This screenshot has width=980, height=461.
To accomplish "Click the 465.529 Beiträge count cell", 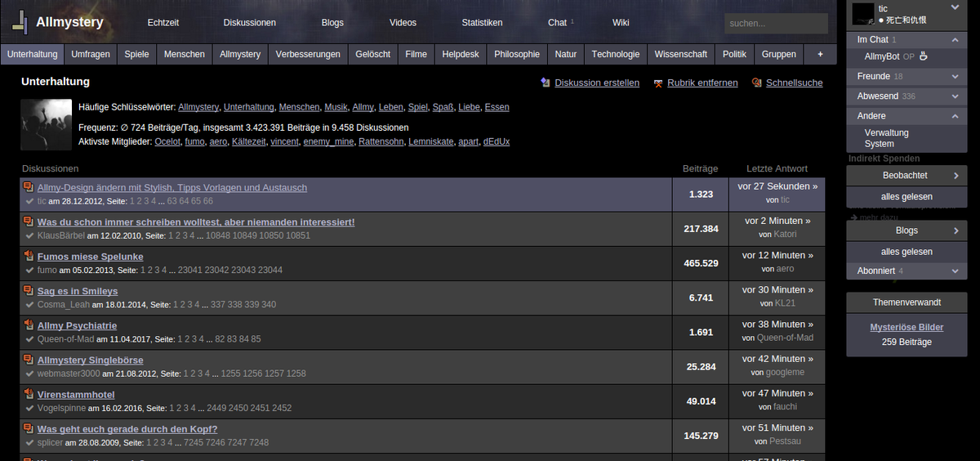I will [x=702, y=263].
